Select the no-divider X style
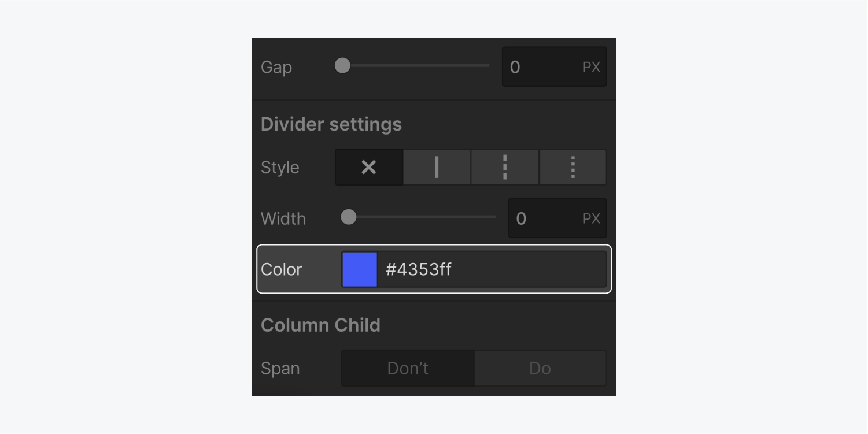868x434 pixels. pyautogui.click(x=369, y=168)
